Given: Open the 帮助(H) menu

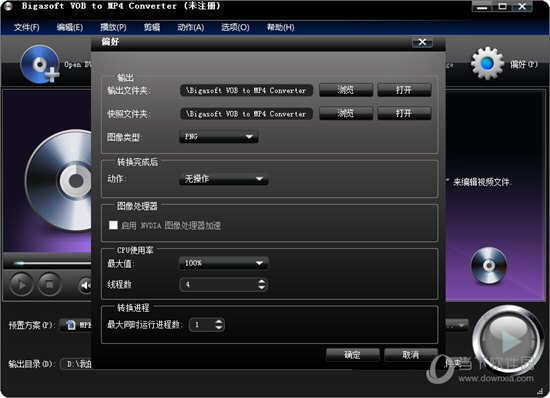Looking at the screenshot, I should [x=280, y=27].
